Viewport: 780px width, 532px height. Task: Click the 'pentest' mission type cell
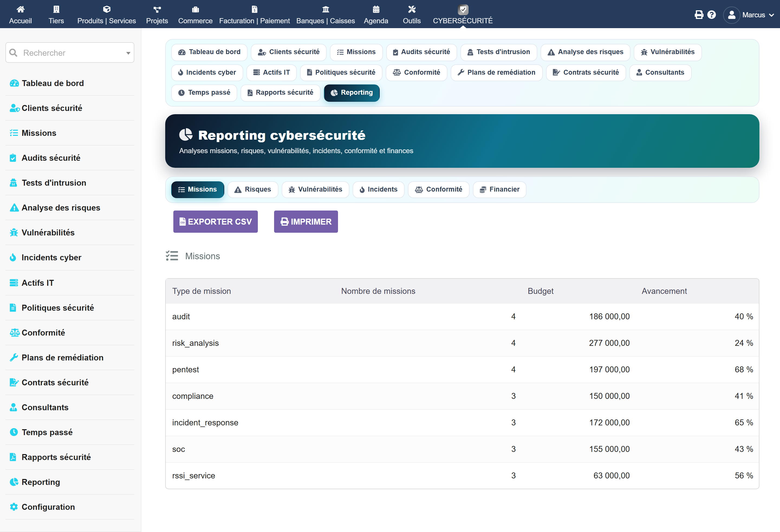(186, 369)
